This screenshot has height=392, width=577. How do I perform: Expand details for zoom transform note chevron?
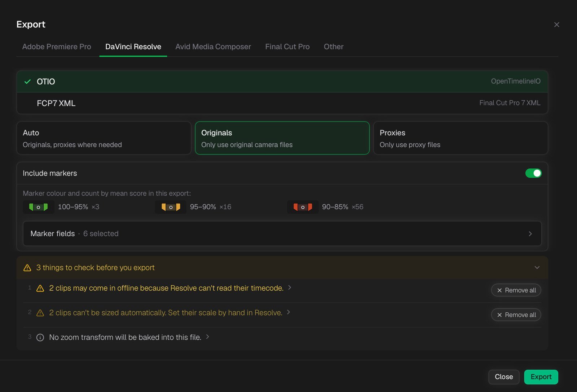pyautogui.click(x=207, y=337)
